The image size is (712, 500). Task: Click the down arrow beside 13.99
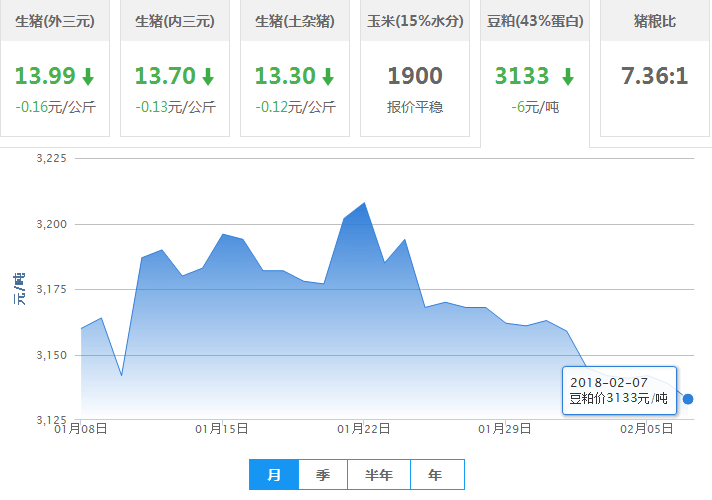(x=88, y=76)
